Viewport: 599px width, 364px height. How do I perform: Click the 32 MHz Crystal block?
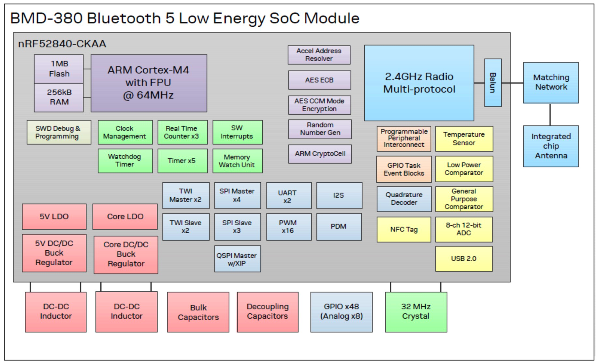pyautogui.click(x=416, y=312)
